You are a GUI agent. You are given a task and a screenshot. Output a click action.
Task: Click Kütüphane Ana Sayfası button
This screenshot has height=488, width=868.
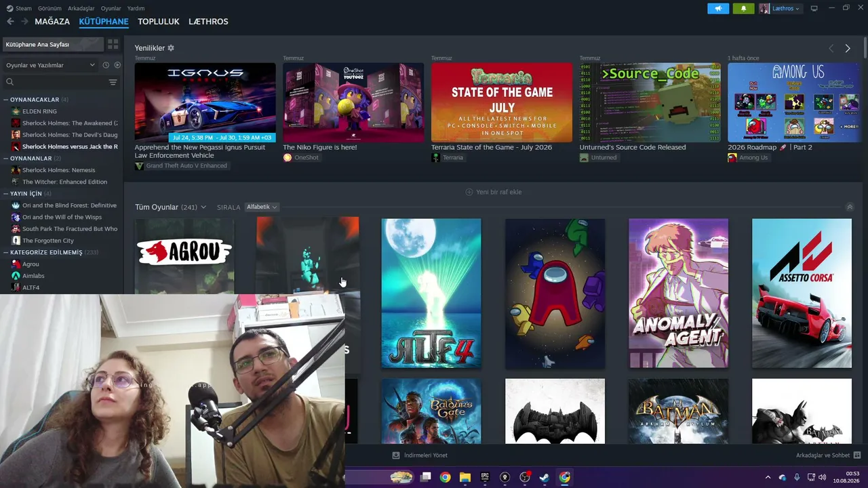pyautogui.click(x=53, y=44)
